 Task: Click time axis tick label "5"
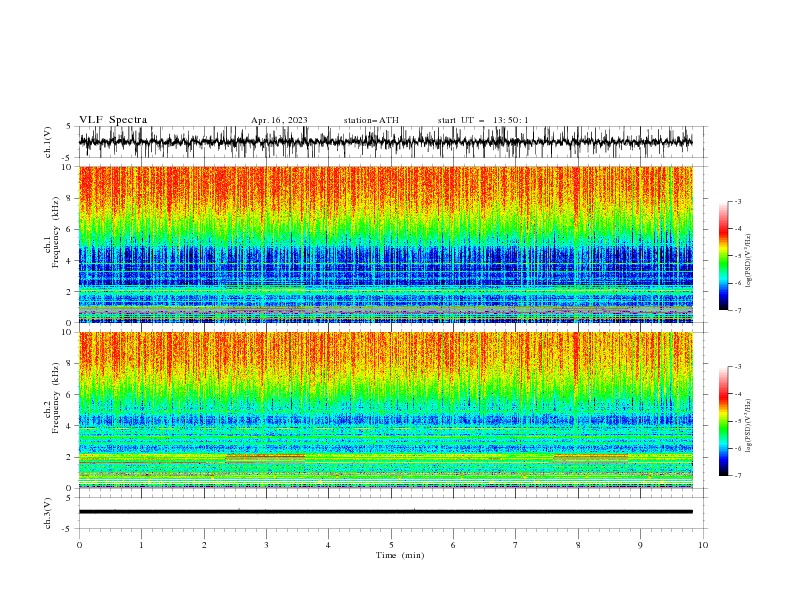[391, 545]
